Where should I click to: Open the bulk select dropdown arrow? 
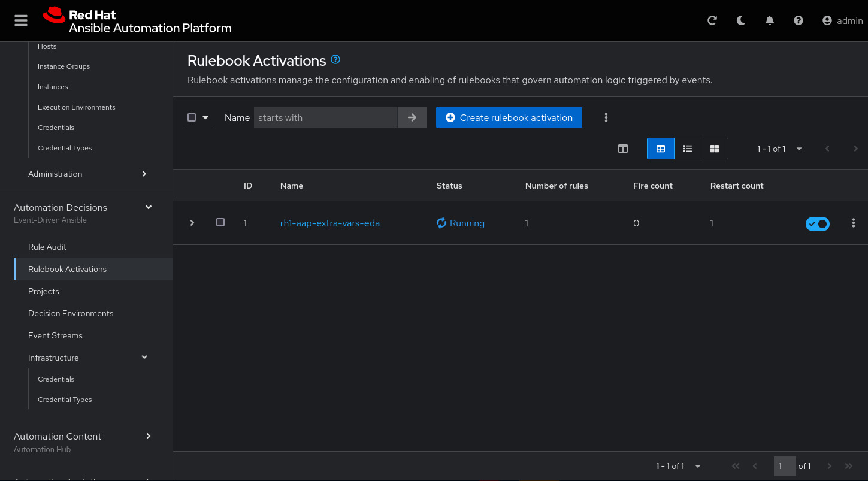[205, 117]
